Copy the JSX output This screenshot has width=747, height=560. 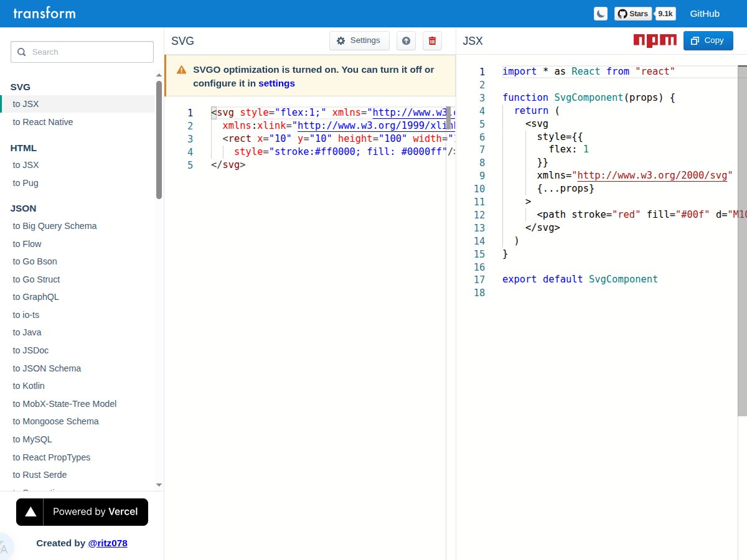[708, 40]
